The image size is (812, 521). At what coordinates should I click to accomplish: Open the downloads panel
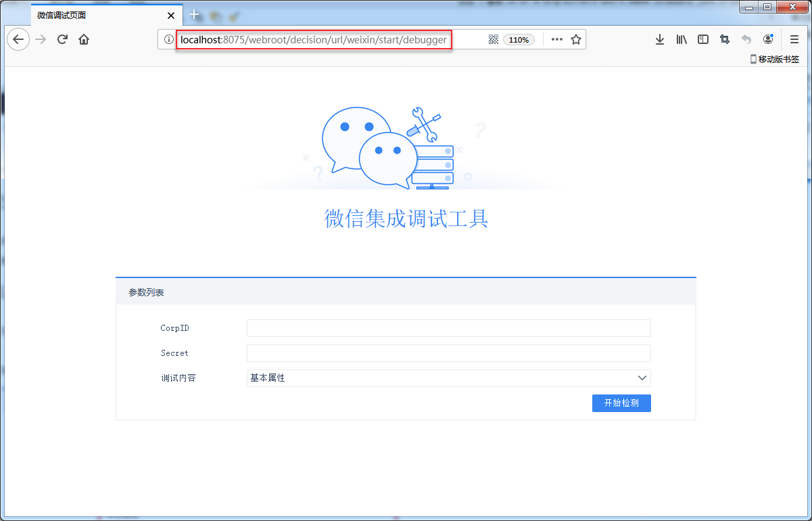pos(660,40)
